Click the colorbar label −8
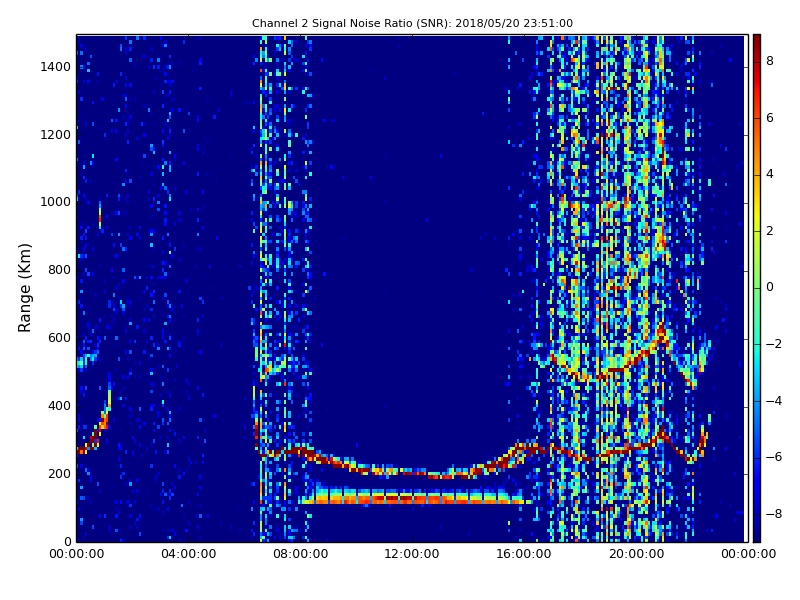The image size is (800, 600). [774, 514]
